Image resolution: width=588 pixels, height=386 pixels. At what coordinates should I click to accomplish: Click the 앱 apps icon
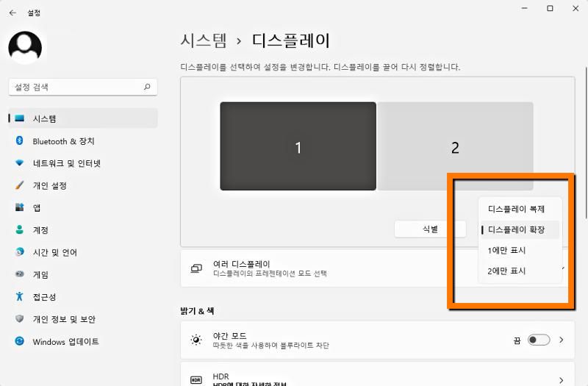coord(20,207)
